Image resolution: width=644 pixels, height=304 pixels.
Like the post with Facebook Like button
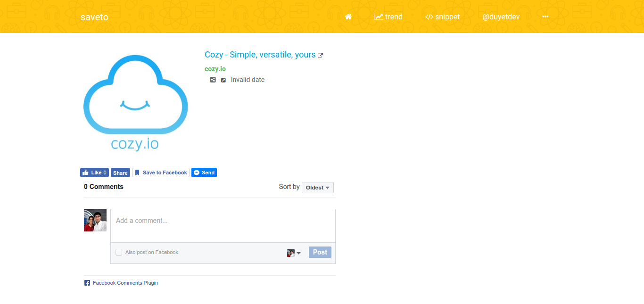[x=94, y=173]
